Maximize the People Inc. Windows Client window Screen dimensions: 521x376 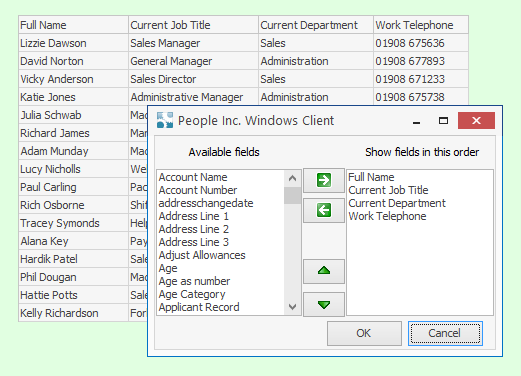click(443, 121)
